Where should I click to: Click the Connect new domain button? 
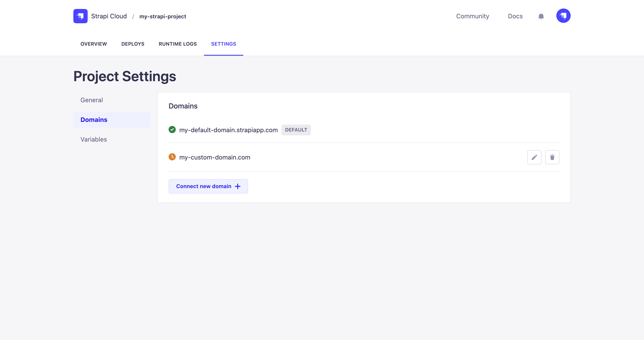click(208, 186)
